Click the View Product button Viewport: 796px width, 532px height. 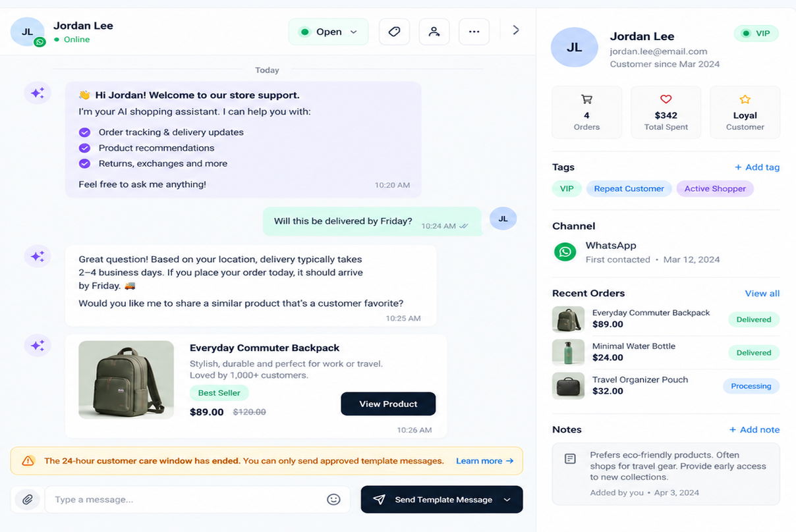tap(388, 404)
